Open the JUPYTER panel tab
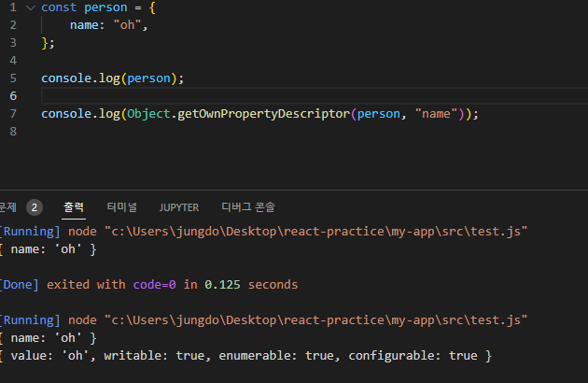Screen dimensions: 588x383 coord(179,207)
